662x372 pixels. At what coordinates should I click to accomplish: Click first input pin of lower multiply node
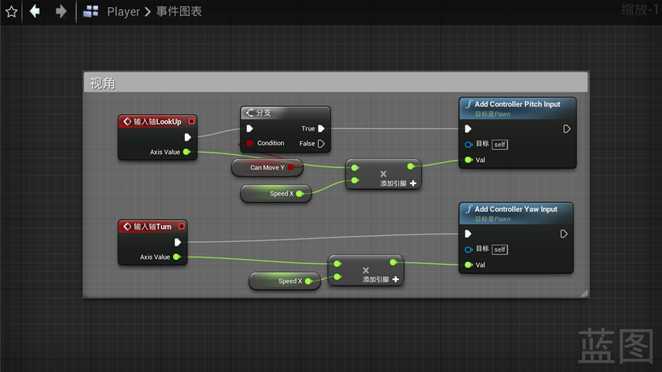[337, 264]
